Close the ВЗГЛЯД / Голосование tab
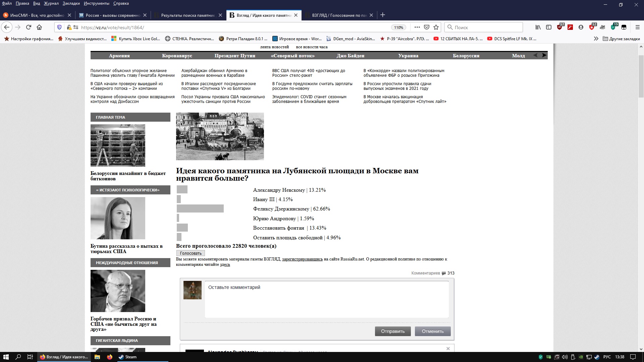 371,15
